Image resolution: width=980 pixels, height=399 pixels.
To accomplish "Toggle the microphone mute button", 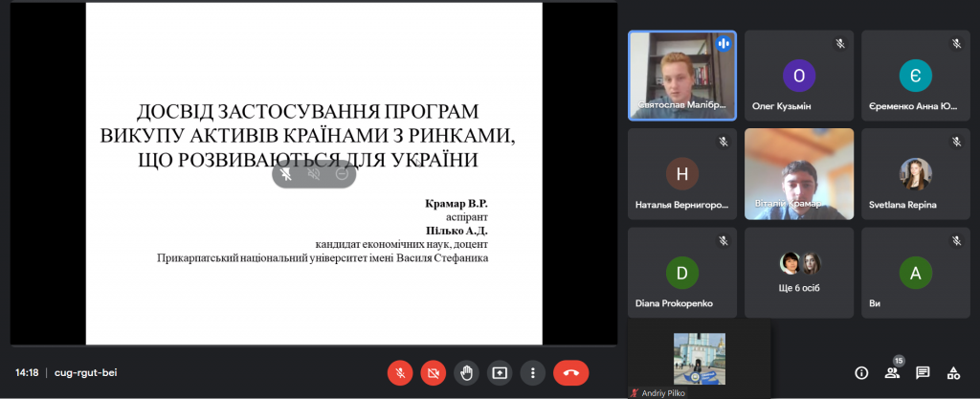I will (x=400, y=372).
